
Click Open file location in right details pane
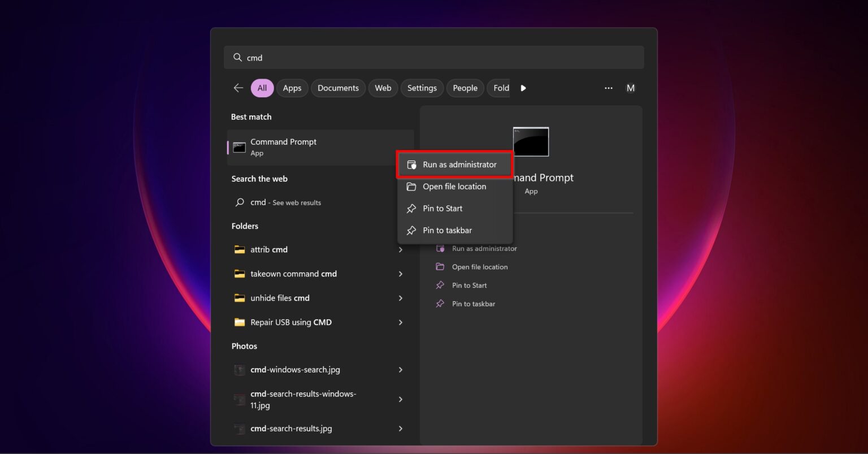(x=479, y=267)
